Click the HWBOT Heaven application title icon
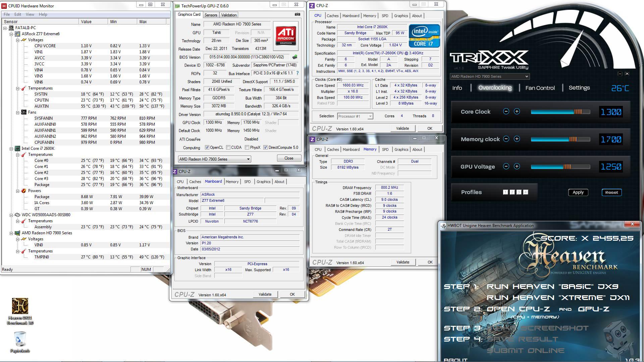Image resolution: width=644 pixels, height=362 pixels. click(443, 226)
